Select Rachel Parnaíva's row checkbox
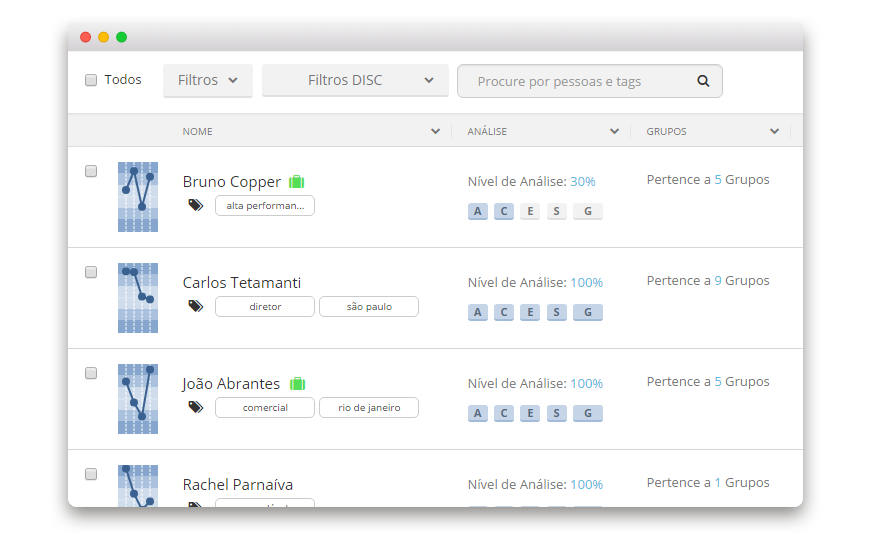This screenshot has height=540, width=870. point(91,474)
